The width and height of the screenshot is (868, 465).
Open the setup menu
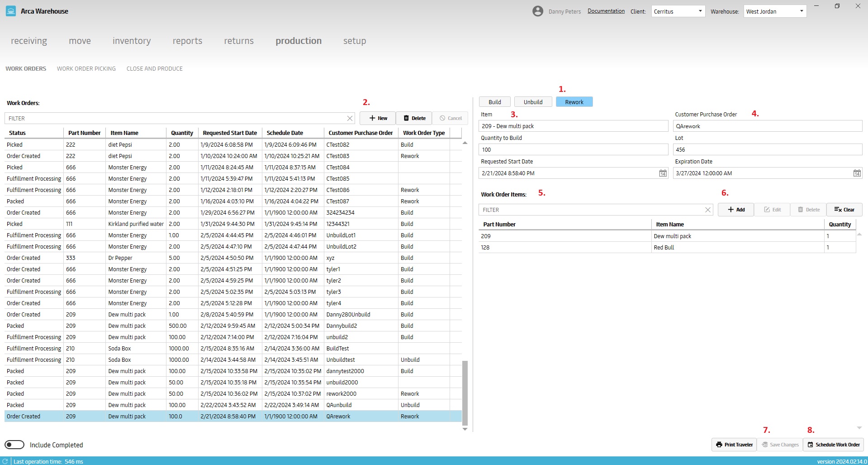[355, 41]
